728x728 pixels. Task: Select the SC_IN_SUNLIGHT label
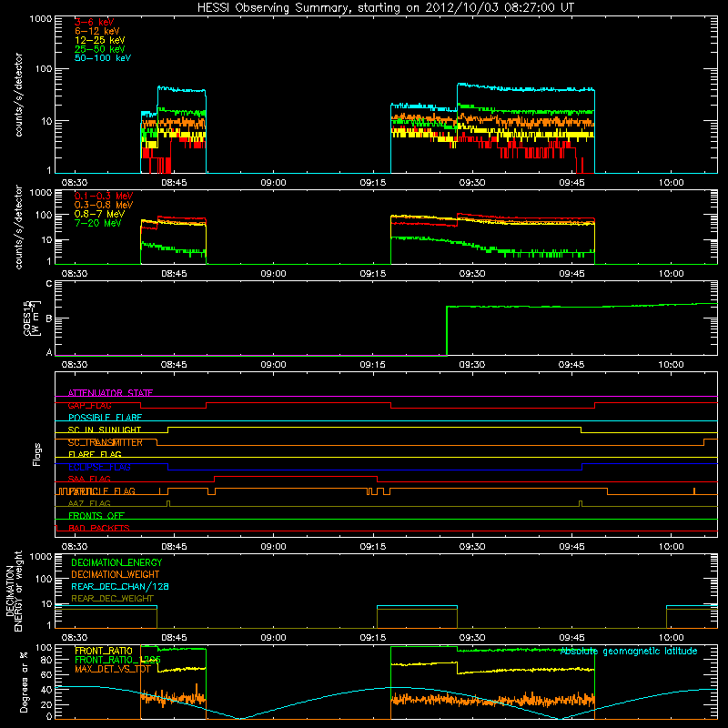pos(105,430)
